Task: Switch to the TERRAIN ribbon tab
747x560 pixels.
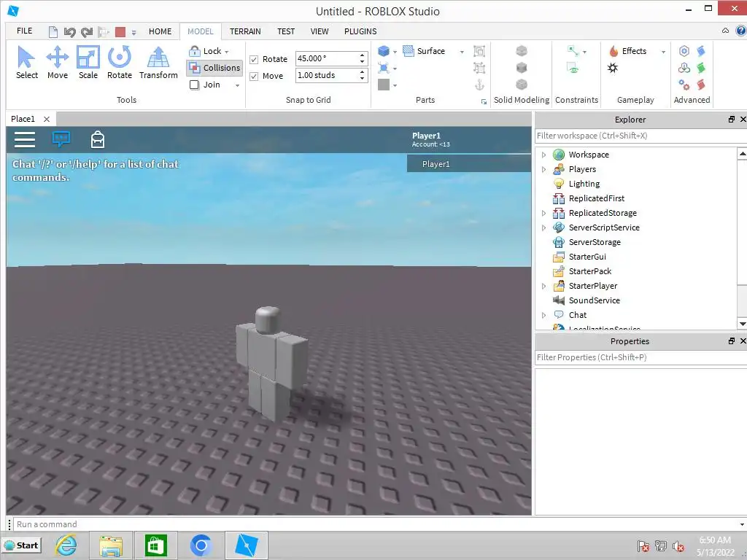Action: [245, 31]
